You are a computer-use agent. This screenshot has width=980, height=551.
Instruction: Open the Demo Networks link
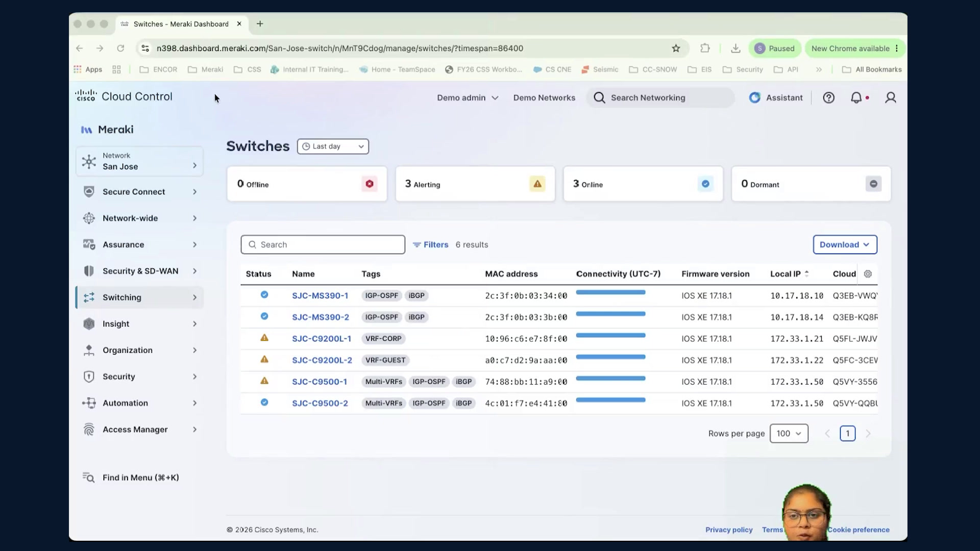point(544,97)
